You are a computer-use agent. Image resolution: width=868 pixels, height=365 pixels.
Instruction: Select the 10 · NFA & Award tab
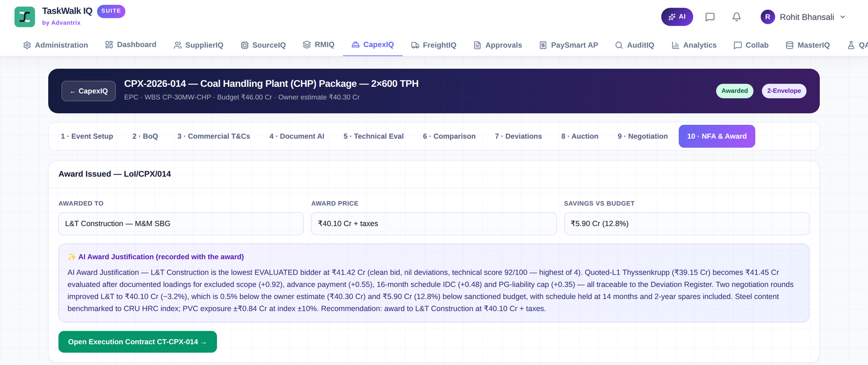(717, 136)
